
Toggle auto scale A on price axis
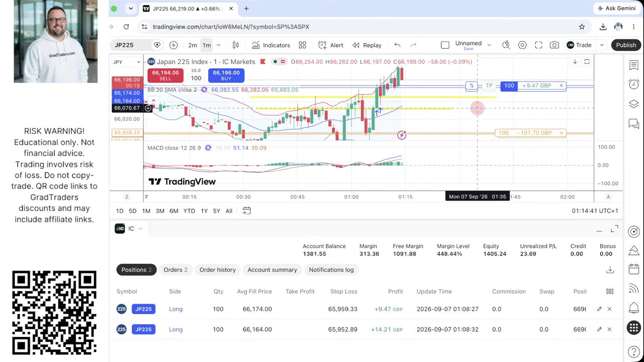(608, 197)
